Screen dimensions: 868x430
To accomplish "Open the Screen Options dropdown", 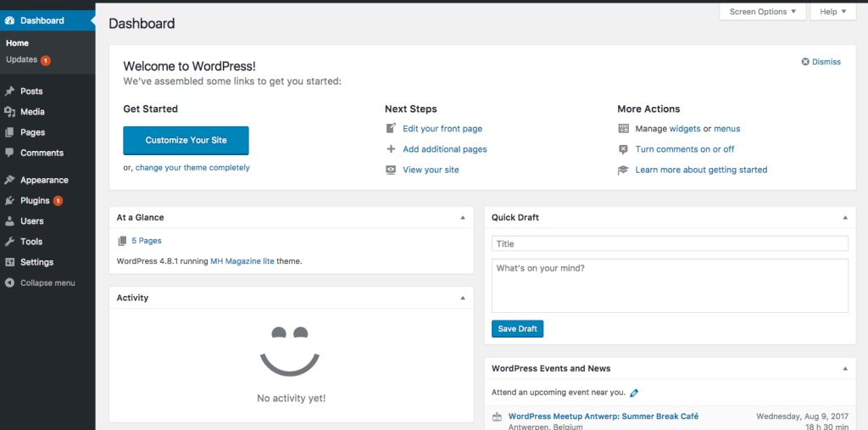I will point(762,12).
